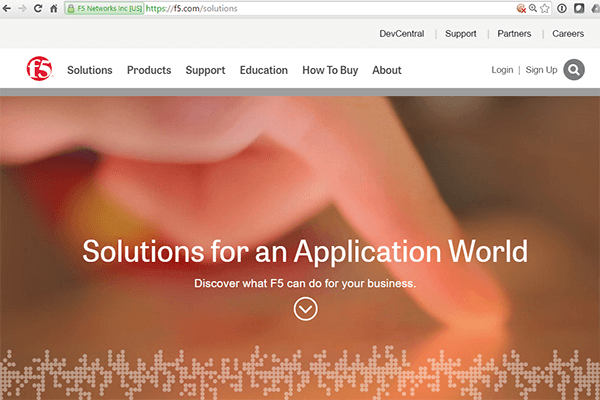
Task: Reload the current page
Action: pos(39,8)
